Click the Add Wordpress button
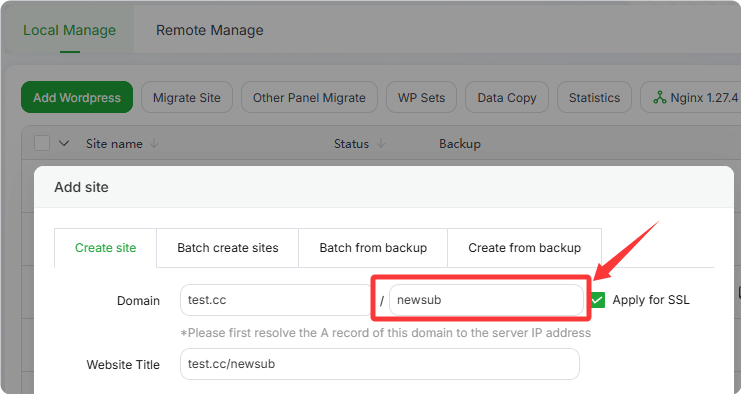 [x=77, y=97]
